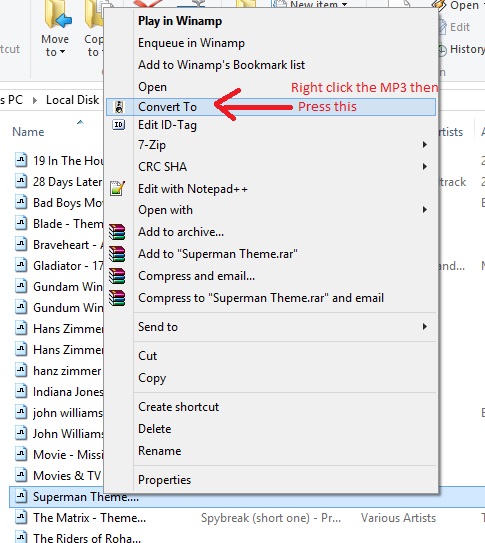Choose Rename from context menu

pos(159,451)
